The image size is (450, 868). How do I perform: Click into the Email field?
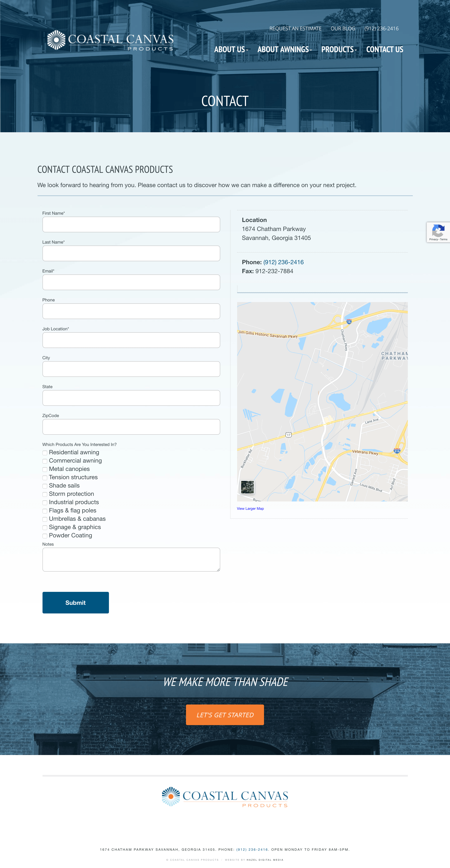coord(131,282)
